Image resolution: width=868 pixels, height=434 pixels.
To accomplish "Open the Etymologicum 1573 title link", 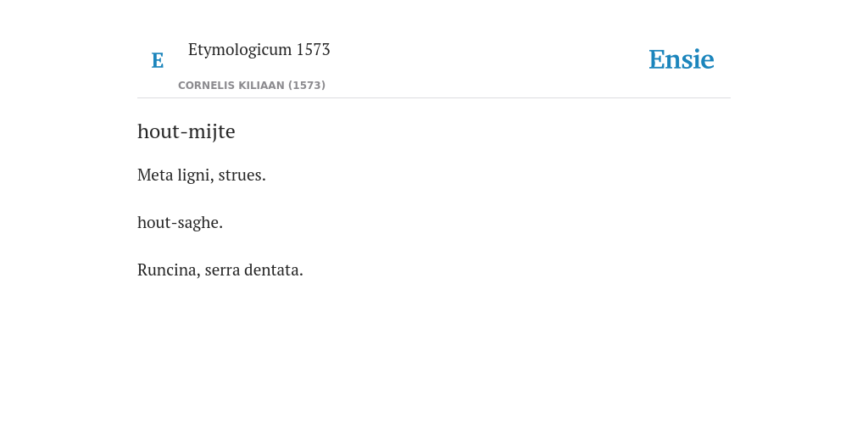I will point(259,50).
